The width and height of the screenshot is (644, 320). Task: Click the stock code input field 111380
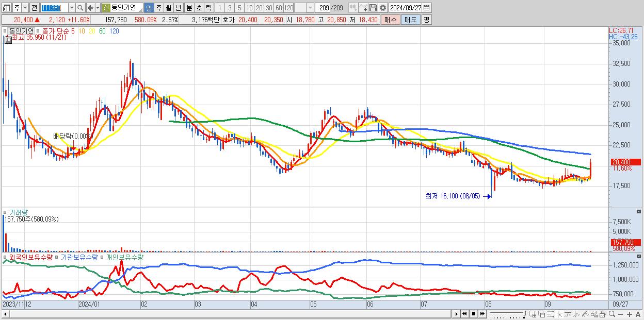[55, 8]
